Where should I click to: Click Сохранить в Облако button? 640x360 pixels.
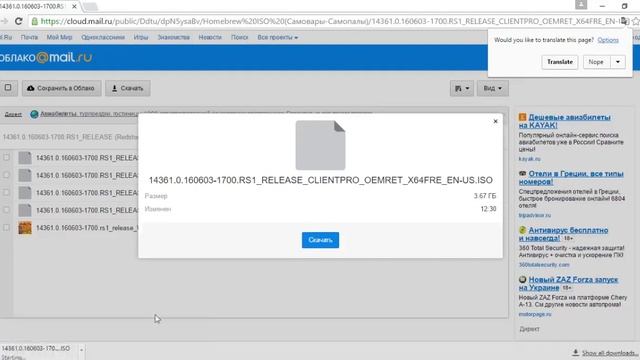tap(61, 88)
